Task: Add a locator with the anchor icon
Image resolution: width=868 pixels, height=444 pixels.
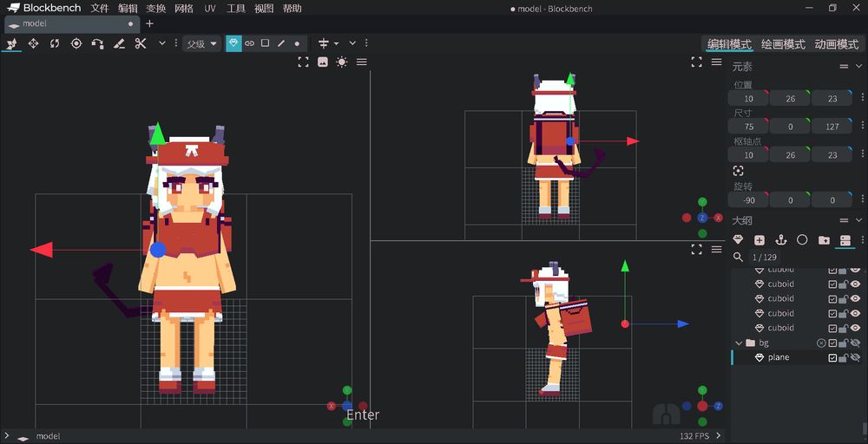Action: [780, 240]
